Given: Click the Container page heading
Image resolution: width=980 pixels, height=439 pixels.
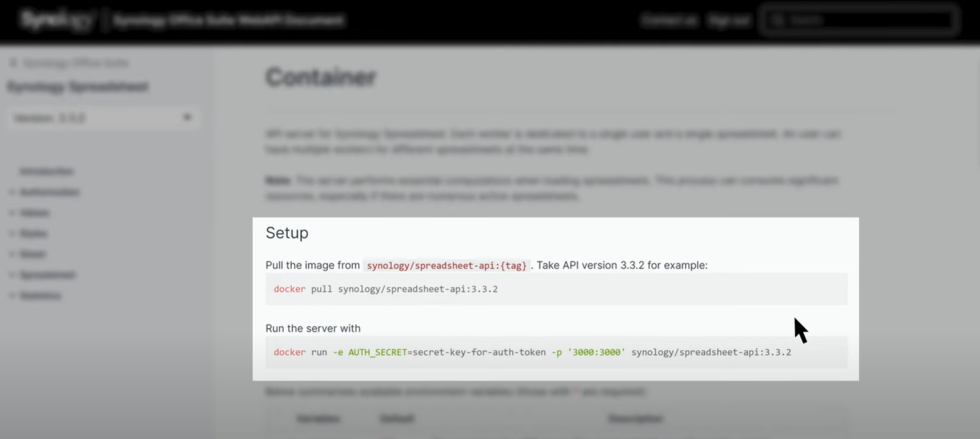Looking at the screenshot, I should pyautogui.click(x=321, y=77).
